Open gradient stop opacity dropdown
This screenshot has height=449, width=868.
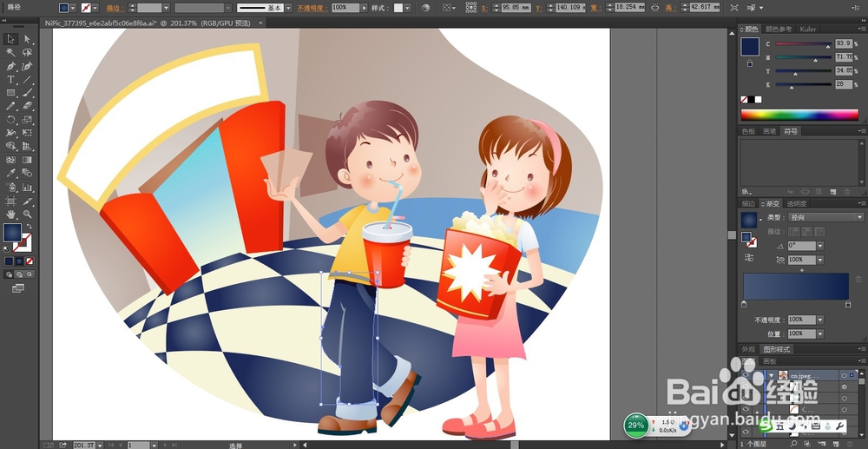pos(820,320)
